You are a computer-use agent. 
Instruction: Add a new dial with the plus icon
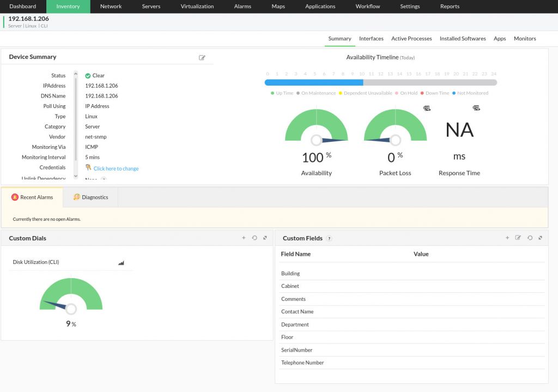pos(244,238)
